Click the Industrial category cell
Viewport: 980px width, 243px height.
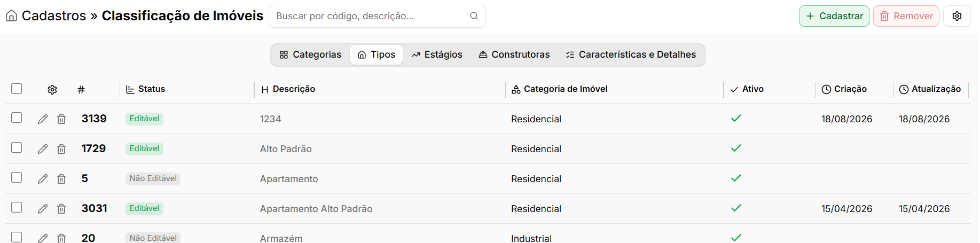pos(531,238)
